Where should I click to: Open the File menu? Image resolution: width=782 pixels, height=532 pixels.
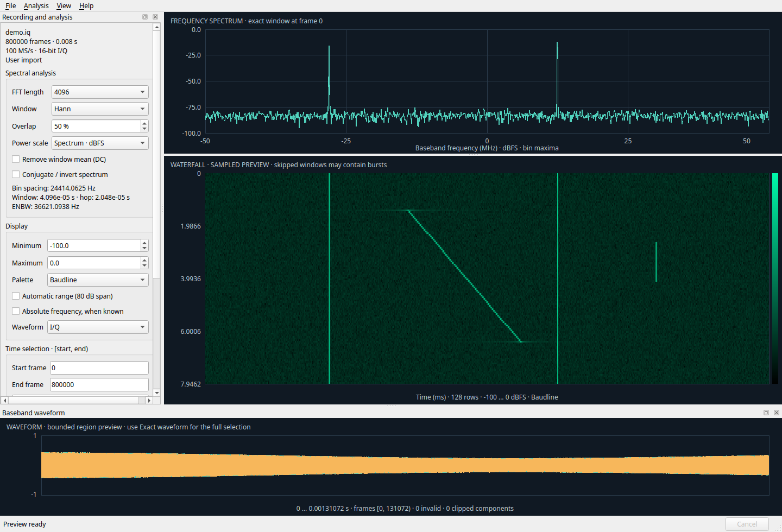tap(11, 5)
